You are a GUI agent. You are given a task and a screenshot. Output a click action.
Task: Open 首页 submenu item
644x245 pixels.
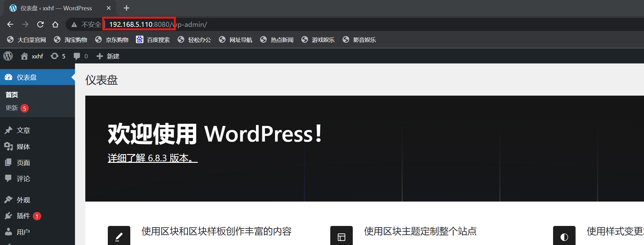tap(12, 95)
